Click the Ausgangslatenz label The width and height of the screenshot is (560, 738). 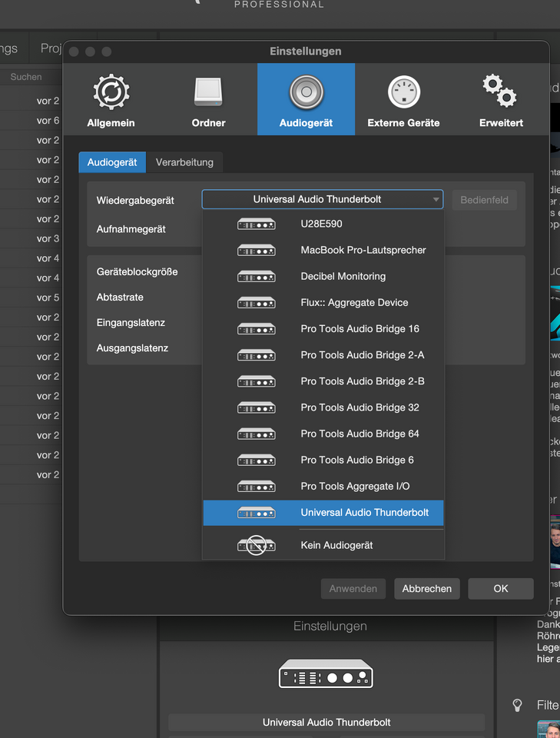click(x=132, y=348)
